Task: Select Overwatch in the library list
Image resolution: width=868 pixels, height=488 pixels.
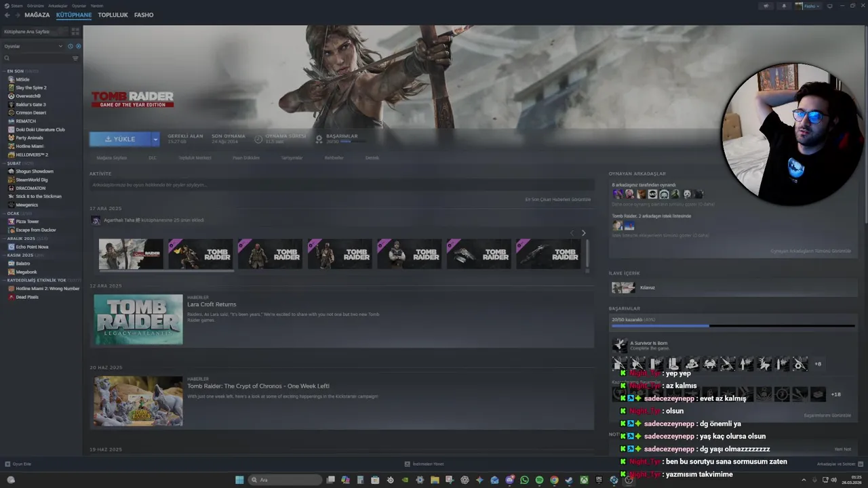Action: [x=28, y=96]
